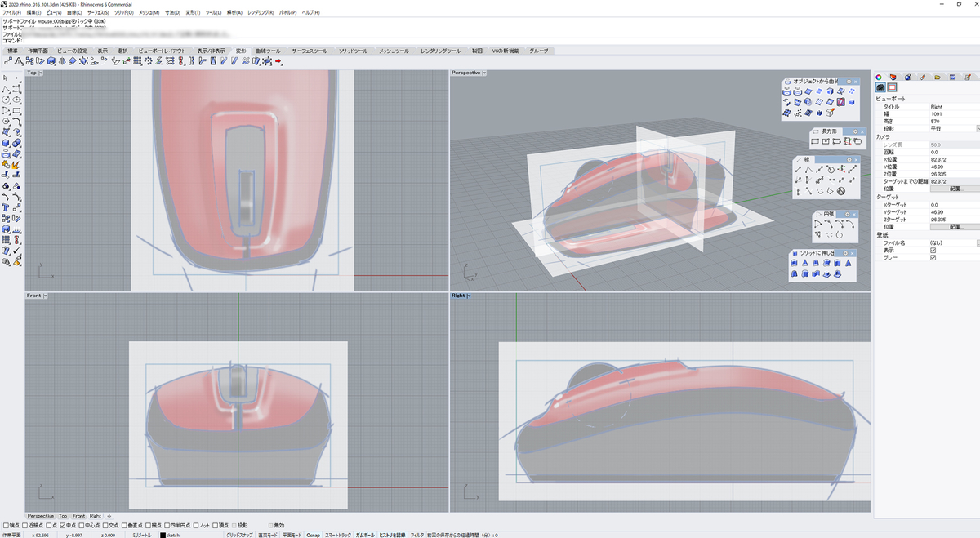Image resolution: width=980 pixels, height=538 pixels.
Task: Switch to the 曲線ツール toolbar tab
Action: click(x=268, y=51)
